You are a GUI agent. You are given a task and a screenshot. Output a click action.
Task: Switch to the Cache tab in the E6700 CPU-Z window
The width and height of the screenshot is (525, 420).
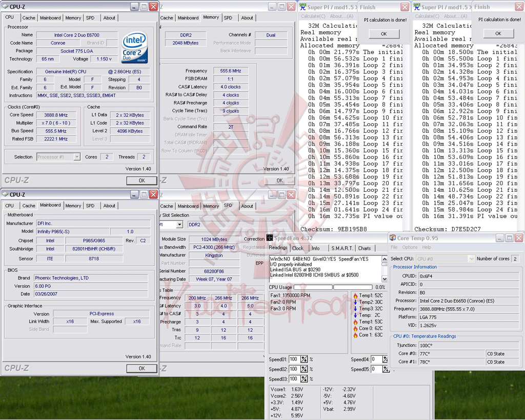tap(29, 18)
